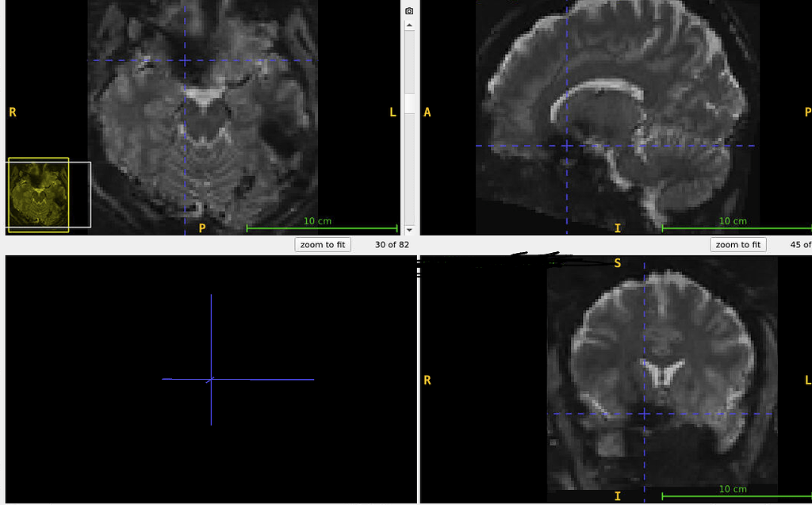
Task: Click the R orientation label on the axial view
Action: tap(12, 112)
